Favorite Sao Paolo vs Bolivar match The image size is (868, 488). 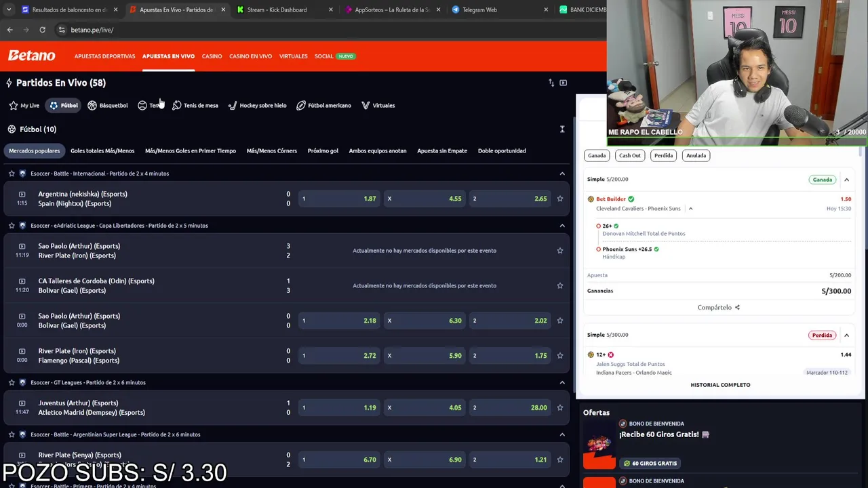coord(560,321)
